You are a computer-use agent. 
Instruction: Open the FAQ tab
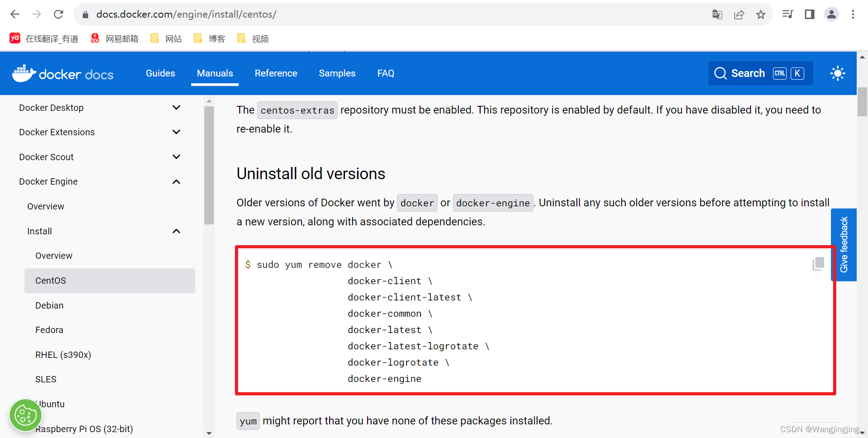coord(386,73)
